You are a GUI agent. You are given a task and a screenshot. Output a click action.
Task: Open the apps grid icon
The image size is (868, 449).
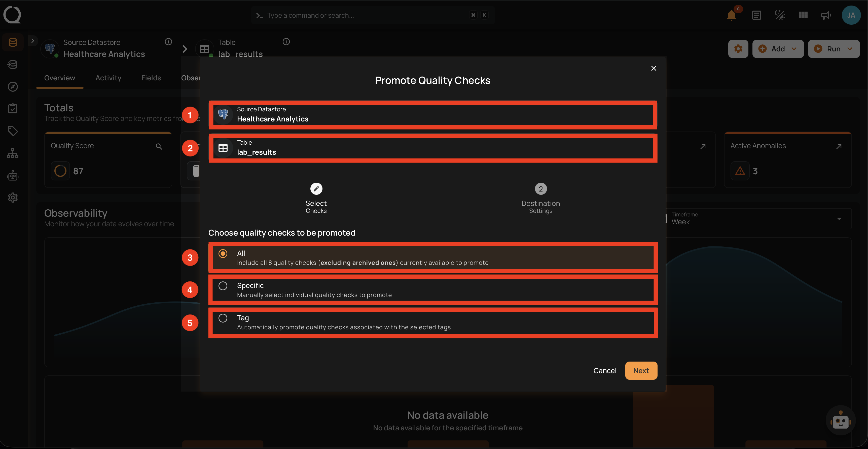pos(803,15)
